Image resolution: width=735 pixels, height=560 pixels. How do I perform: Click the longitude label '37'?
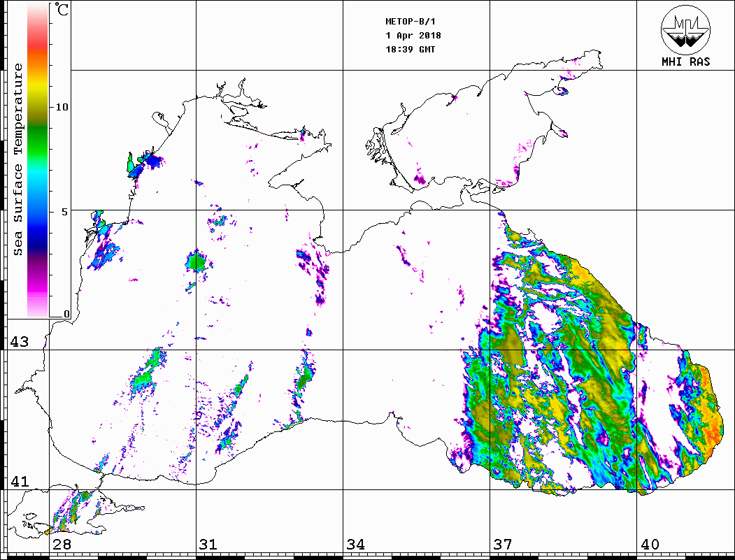(x=503, y=545)
